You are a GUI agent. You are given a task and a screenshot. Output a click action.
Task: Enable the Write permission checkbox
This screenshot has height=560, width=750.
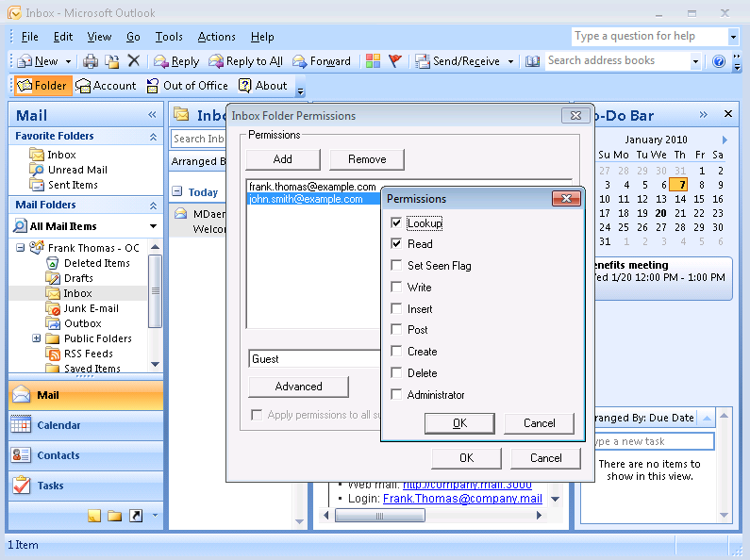396,287
